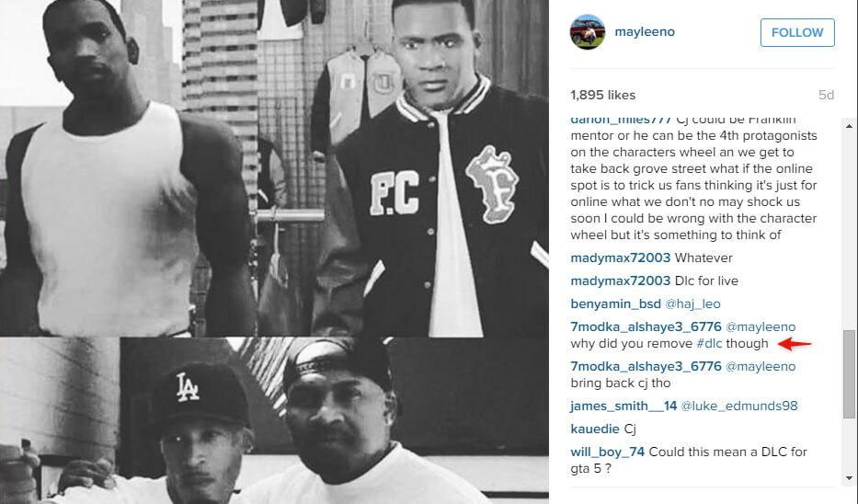Open benyamin_bsd commenter profile
This screenshot has width=858, height=504.
pos(615,304)
